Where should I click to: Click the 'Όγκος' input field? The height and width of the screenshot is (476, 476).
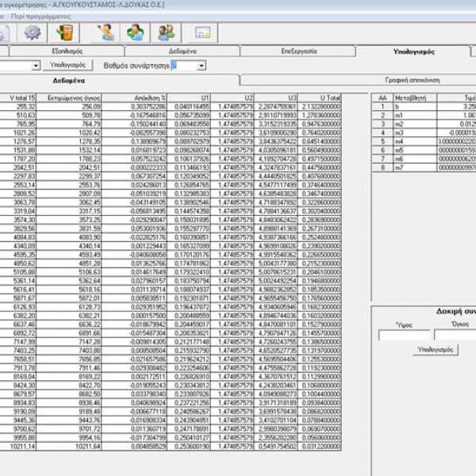[455, 336]
